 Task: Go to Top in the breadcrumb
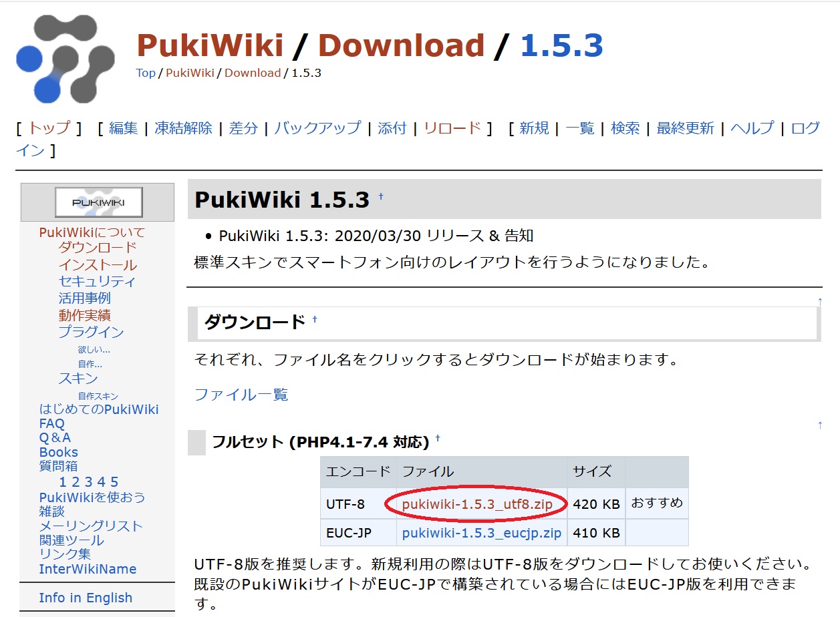[x=146, y=73]
